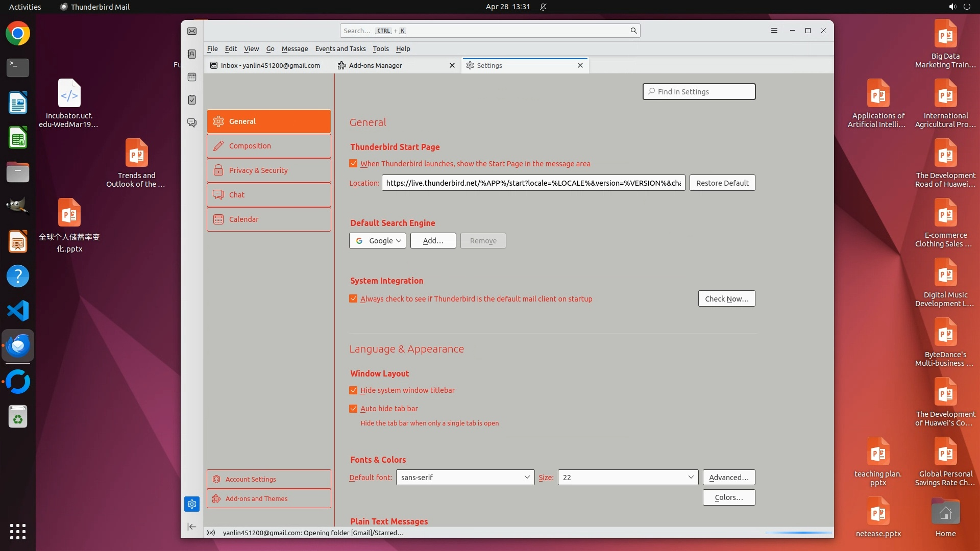
Task: Uncheck show Start Page on launch
Action: [x=353, y=164]
